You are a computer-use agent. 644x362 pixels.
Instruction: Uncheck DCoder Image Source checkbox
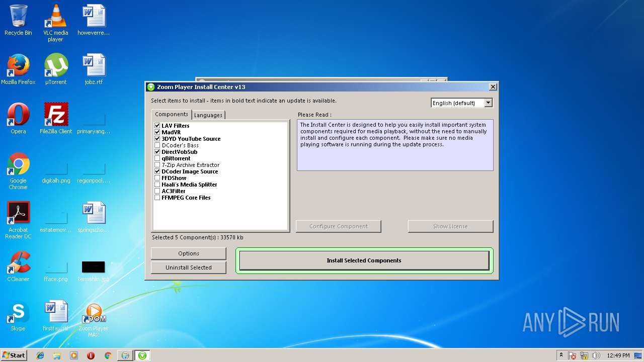click(157, 171)
